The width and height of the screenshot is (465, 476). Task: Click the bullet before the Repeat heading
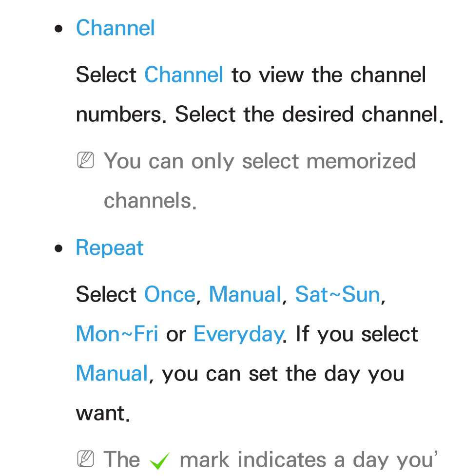coord(58,248)
